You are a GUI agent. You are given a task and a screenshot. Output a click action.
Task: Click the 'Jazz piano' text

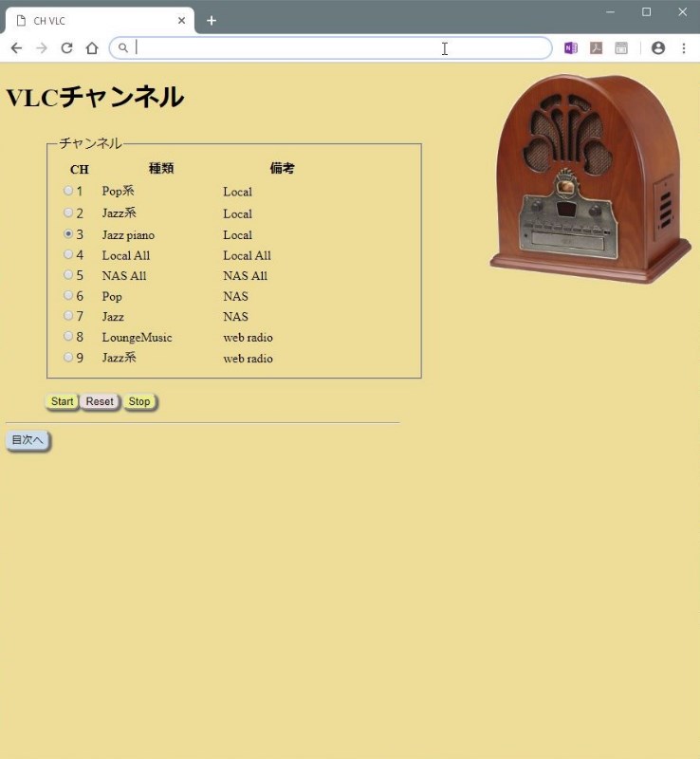(128, 235)
